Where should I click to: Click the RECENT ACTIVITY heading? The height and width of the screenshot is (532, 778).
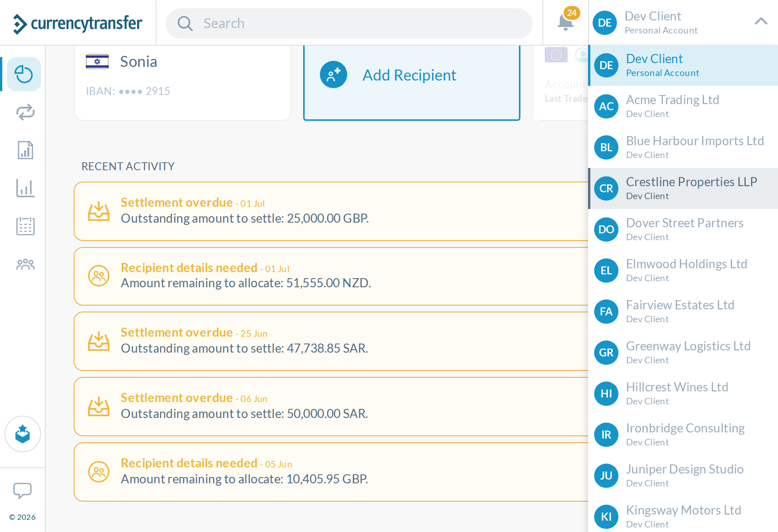click(x=128, y=166)
